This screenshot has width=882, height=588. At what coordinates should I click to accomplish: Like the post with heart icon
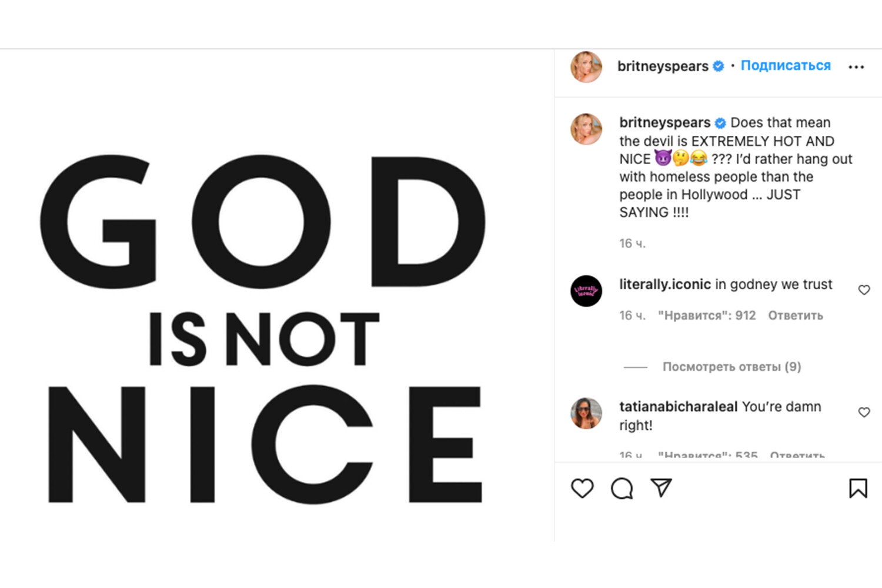pos(582,488)
